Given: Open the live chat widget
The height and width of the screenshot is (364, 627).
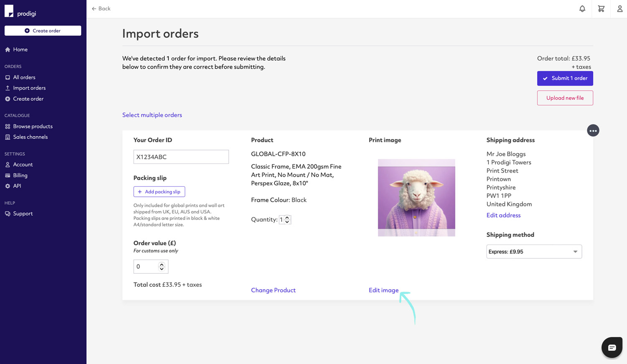Looking at the screenshot, I should 612,347.
